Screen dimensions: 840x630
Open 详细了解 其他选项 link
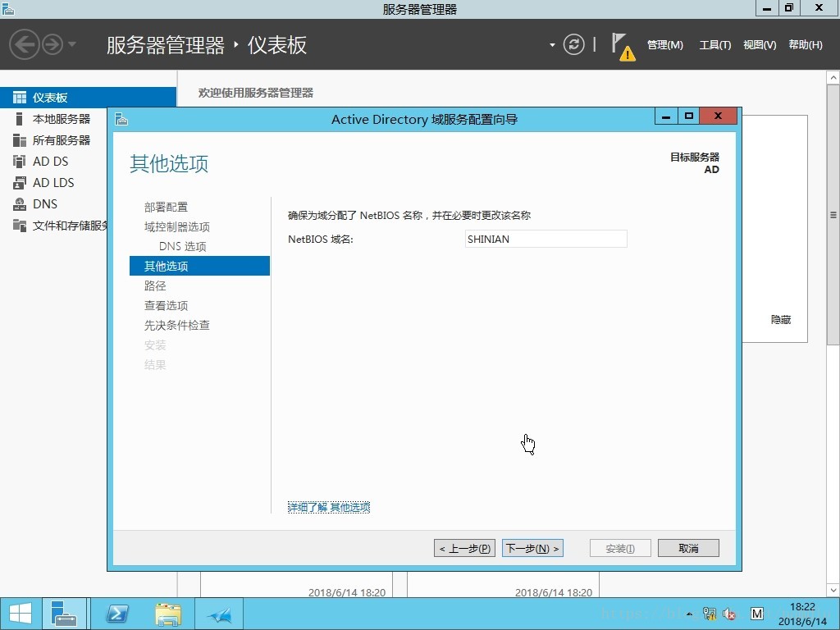point(328,507)
